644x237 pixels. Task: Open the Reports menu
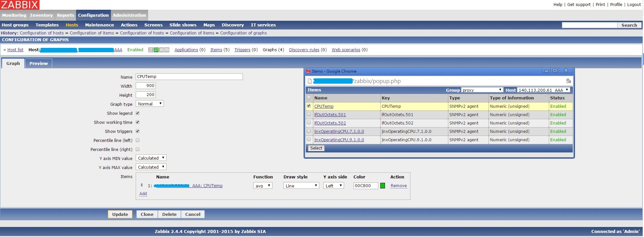[x=65, y=15]
